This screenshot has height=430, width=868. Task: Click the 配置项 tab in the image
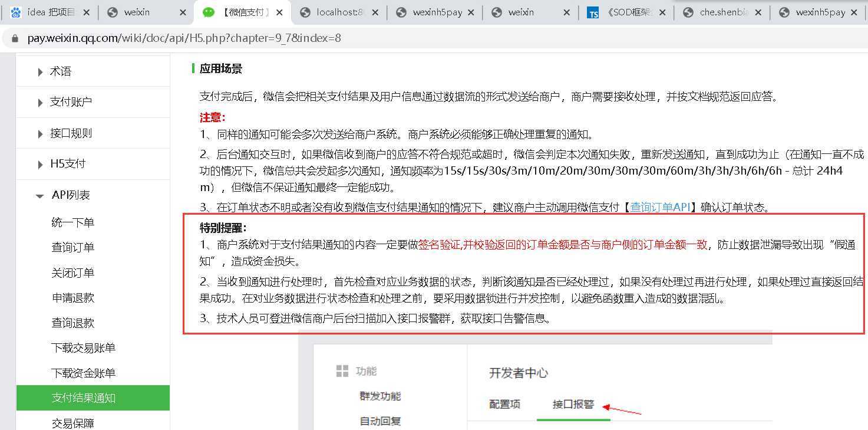[505, 405]
